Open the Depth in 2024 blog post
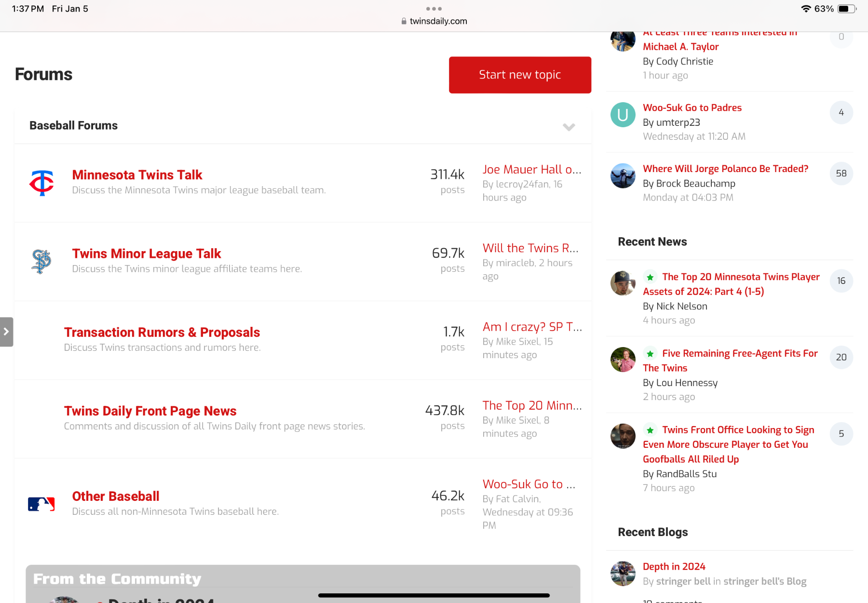The height and width of the screenshot is (603, 868). tap(674, 566)
